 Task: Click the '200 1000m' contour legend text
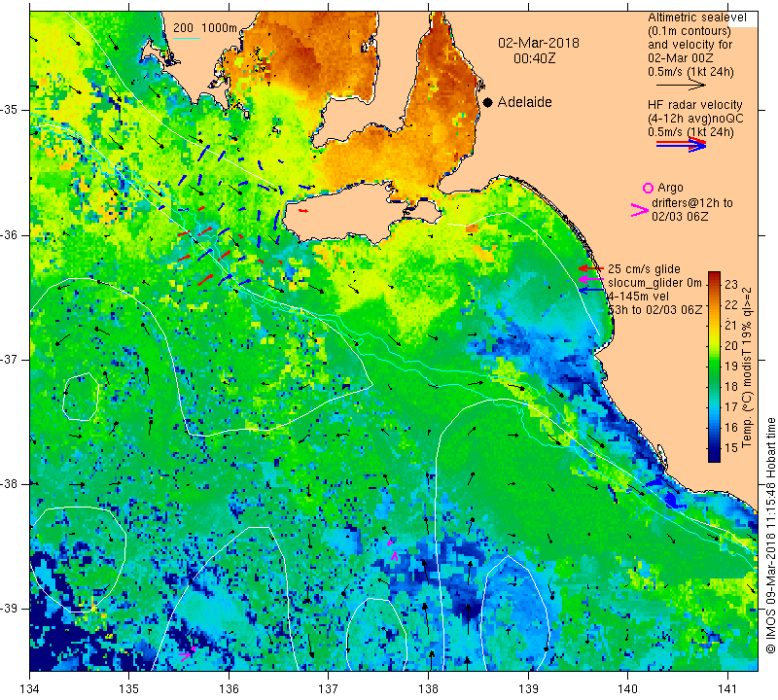pyautogui.click(x=205, y=28)
